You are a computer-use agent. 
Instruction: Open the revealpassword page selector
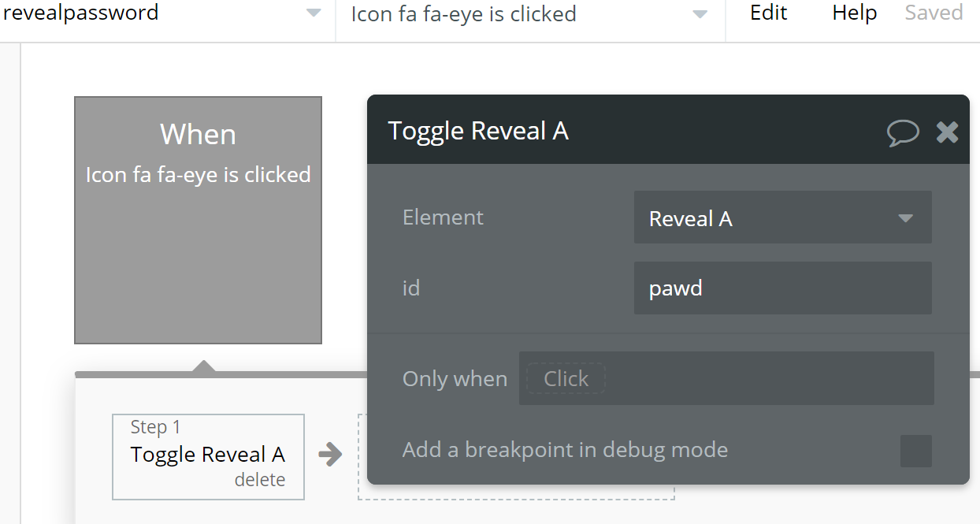(x=167, y=13)
